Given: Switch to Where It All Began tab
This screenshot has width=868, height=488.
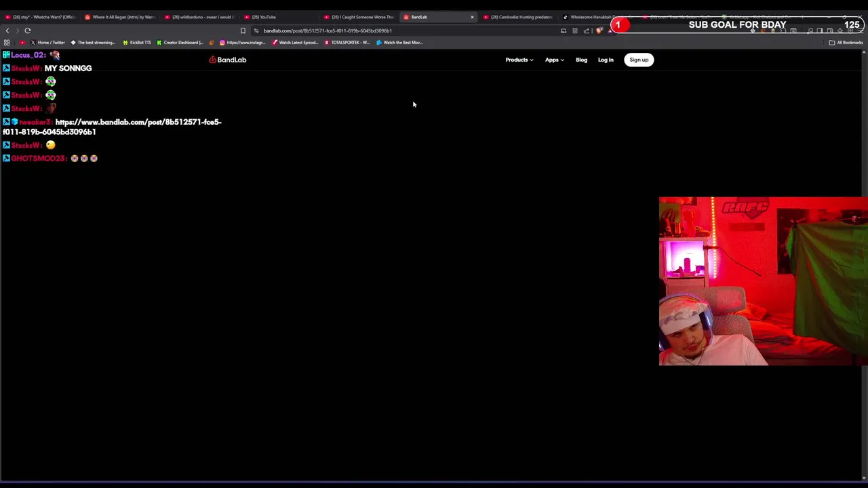Looking at the screenshot, I should pyautogui.click(x=120, y=17).
